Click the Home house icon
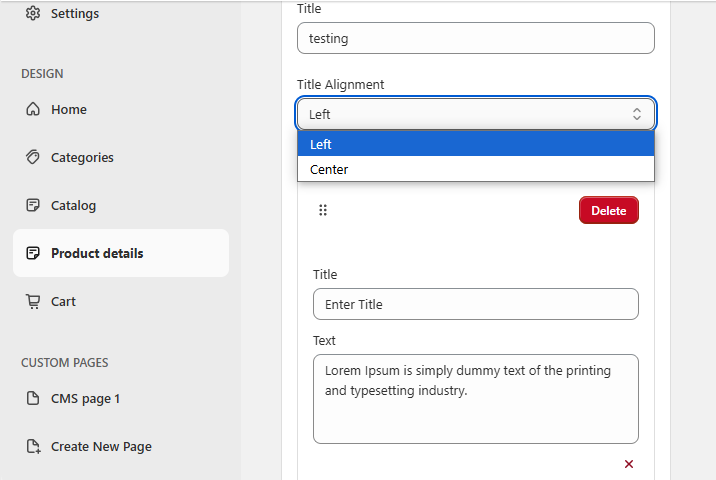 33,109
